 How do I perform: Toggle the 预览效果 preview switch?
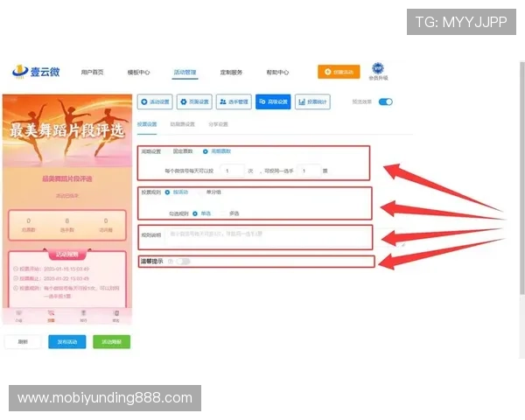coord(385,102)
